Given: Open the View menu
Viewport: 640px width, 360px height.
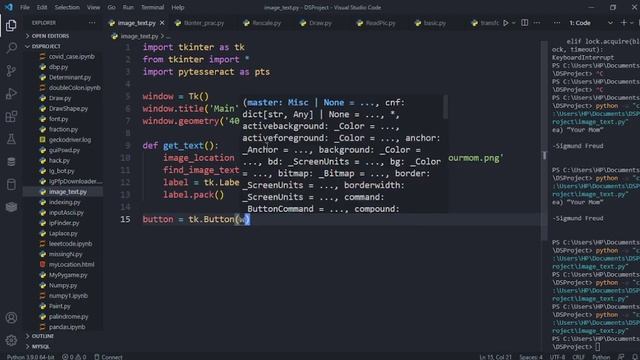Looking at the screenshot, I should click(x=93, y=7).
